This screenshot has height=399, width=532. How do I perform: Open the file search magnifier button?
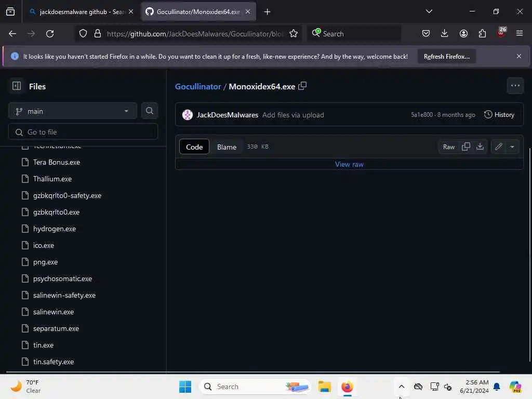(x=149, y=111)
